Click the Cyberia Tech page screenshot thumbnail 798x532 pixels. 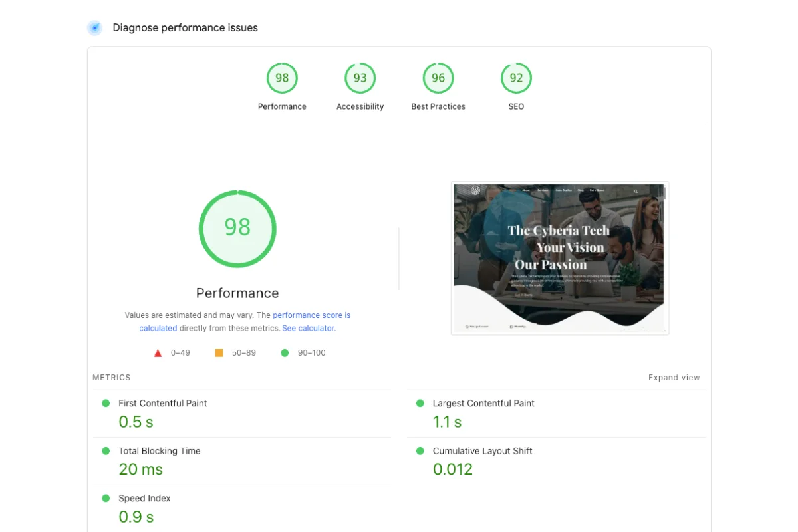[559, 258]
